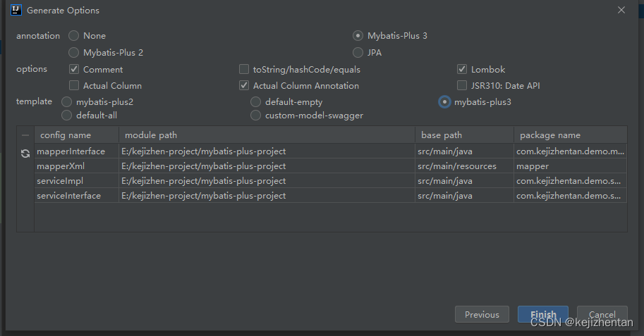Viewport: 644px width, 336px height.
Task: Click the Finish button
Action: pyautogui.click(x=543, y=314)
